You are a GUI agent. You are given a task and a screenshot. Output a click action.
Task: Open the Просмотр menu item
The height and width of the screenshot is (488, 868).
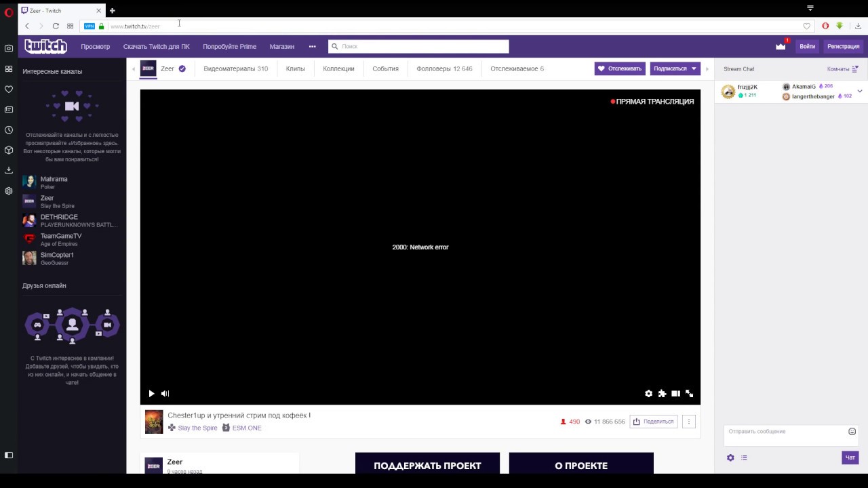[95, 47]
